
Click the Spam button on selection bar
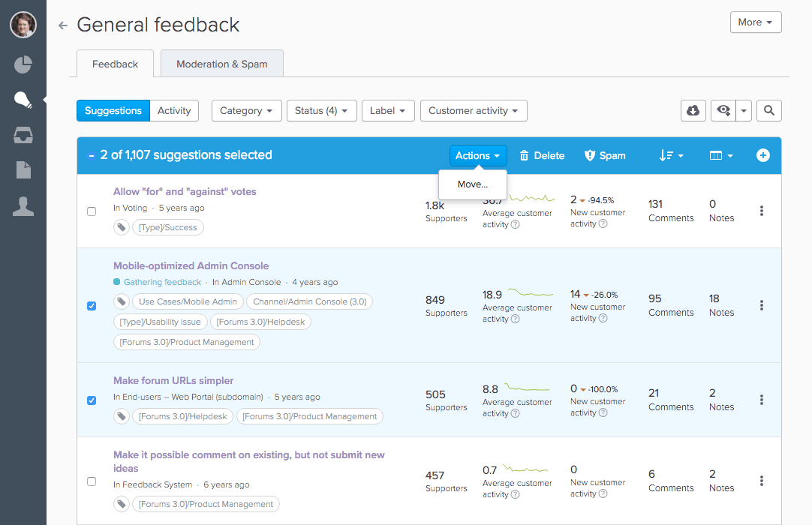click(605, 155)
